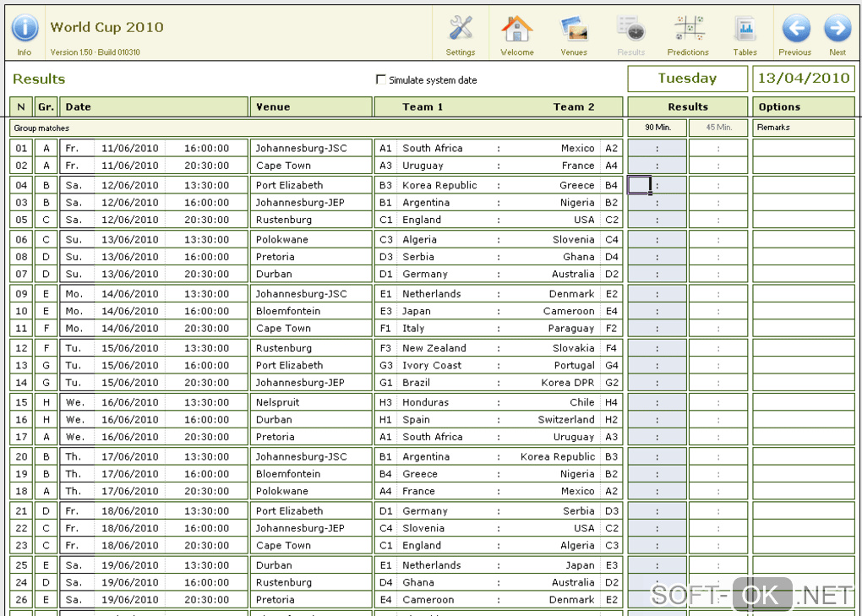The width and height of the screenshot is (862, 616).
Task: Select team Korea Republic in match 04
Action: click(x=439, y=185)
